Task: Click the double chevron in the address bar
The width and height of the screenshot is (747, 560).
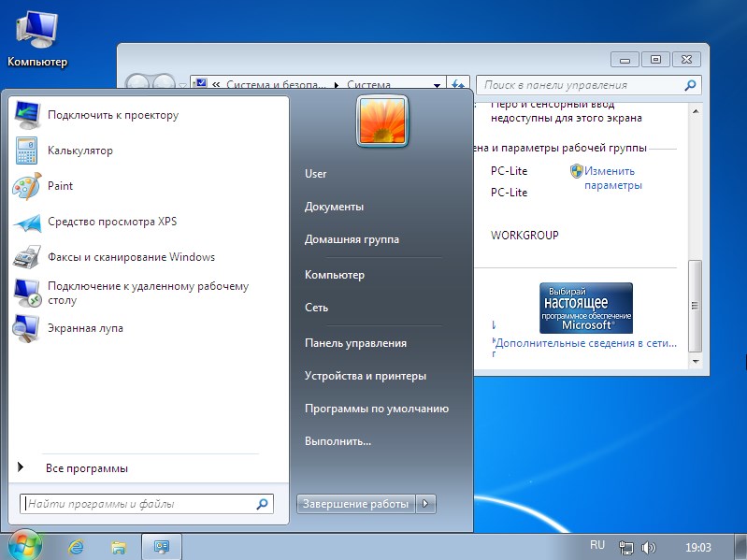Action: 216,85
